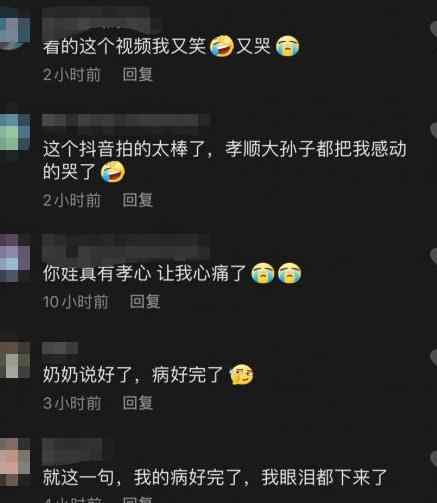Like the comment starting with 就这一句

click(434, 458)
